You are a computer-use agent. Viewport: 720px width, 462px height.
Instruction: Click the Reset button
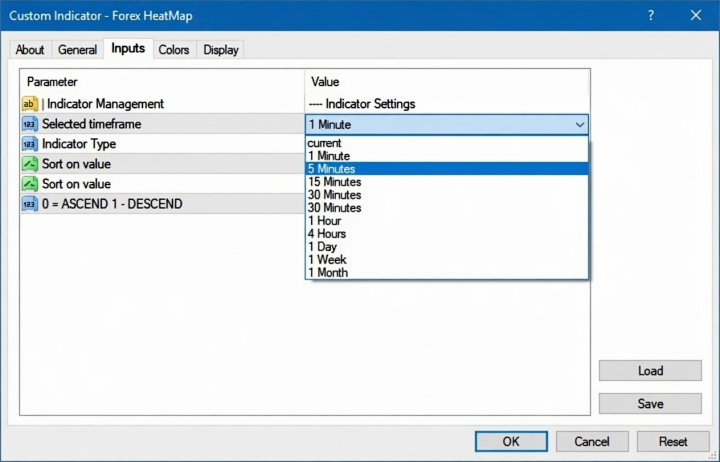coord(673,441)
